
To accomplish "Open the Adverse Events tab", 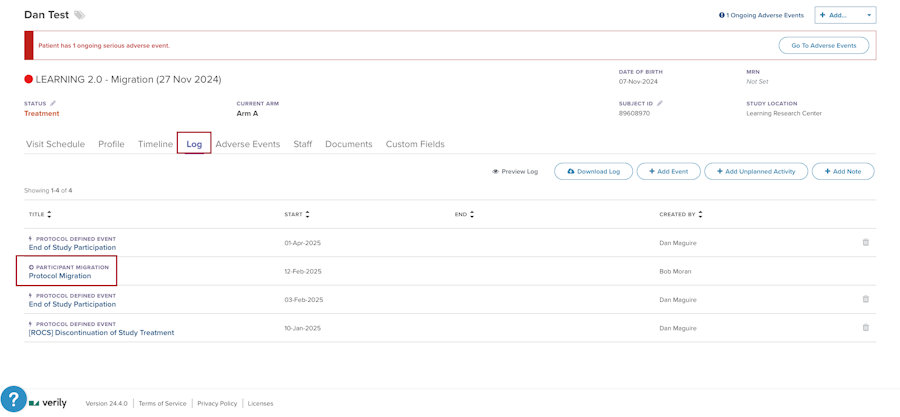I will point(248,145).
